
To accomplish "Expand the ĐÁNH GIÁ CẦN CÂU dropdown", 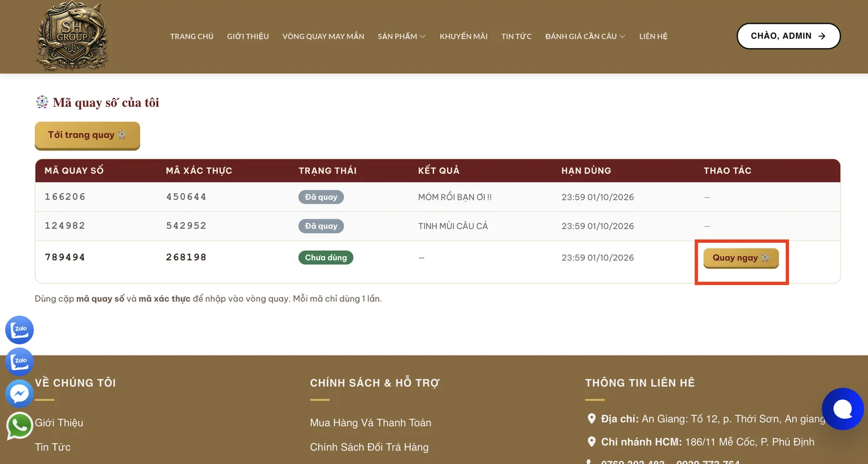I will [585, 36].
